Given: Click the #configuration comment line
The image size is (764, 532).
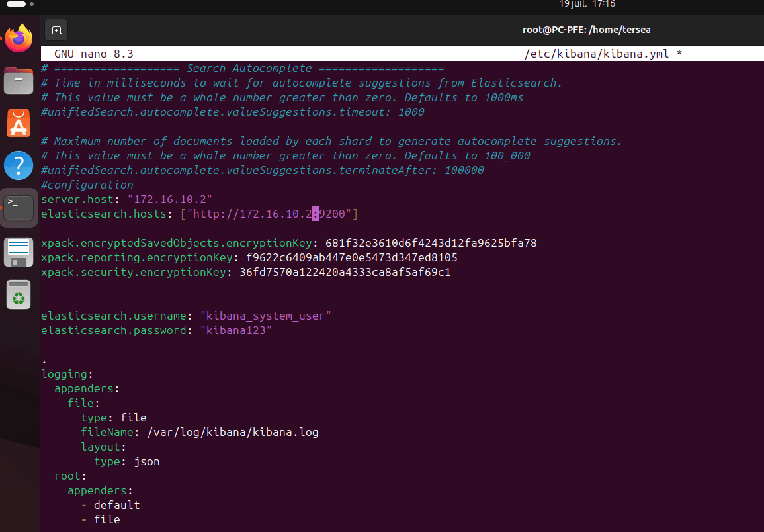Looking at the screenshot, I should (x=87, y=185).
